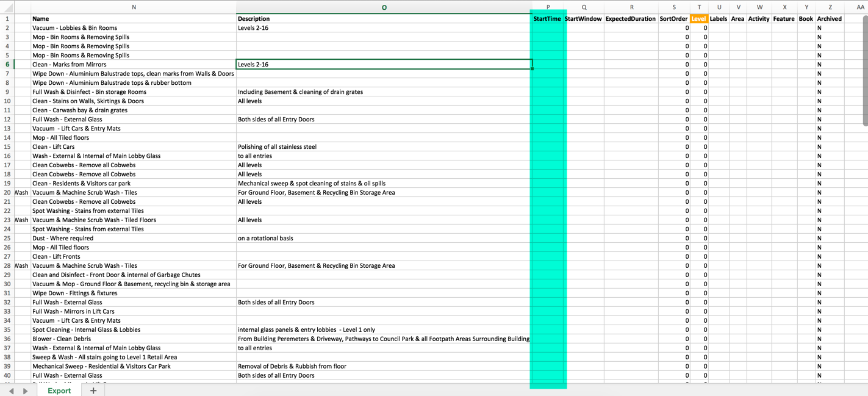Click the StartTime header cell
868x396 pixels.
(x=547, y=19)
